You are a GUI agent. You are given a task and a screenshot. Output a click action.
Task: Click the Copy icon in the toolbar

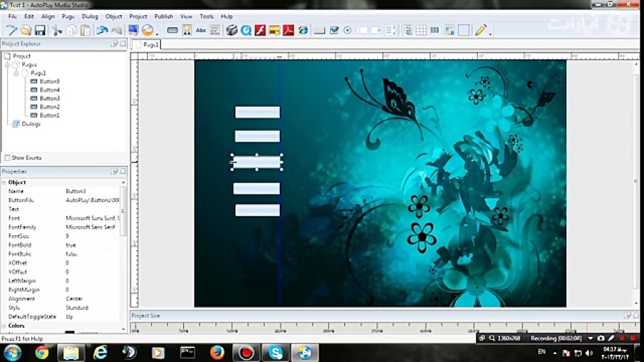pos(71,30)
